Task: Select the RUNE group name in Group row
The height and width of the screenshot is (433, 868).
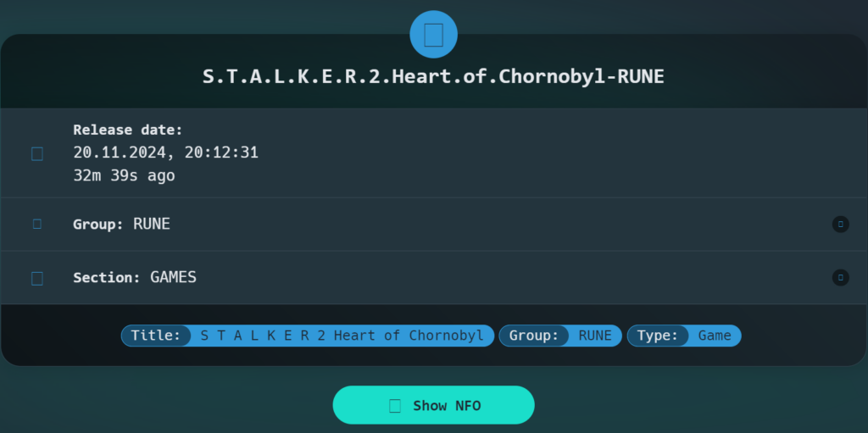Action: click(x=152, y=225)
